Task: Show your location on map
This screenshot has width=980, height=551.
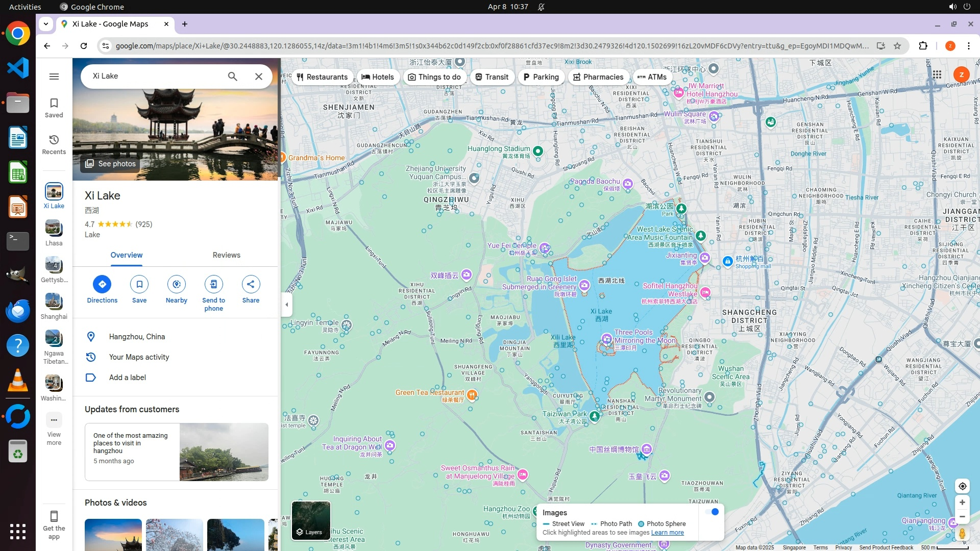Action: point(962,486)
